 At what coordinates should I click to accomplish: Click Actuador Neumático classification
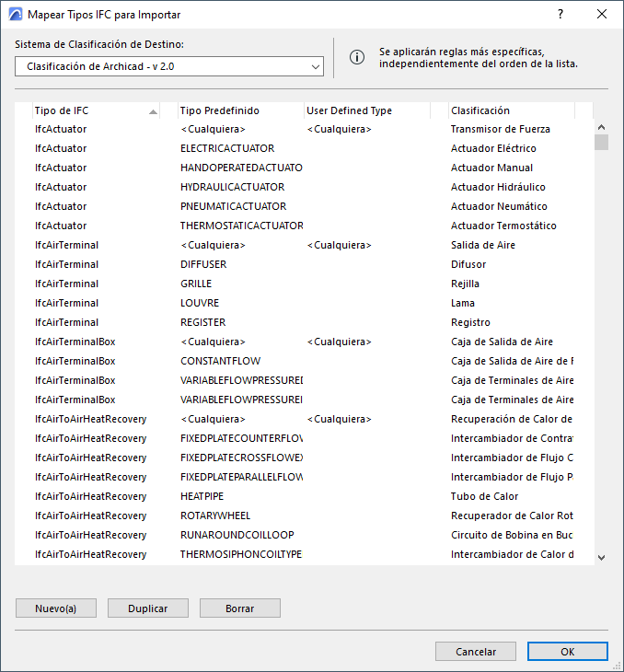point(499,206)
